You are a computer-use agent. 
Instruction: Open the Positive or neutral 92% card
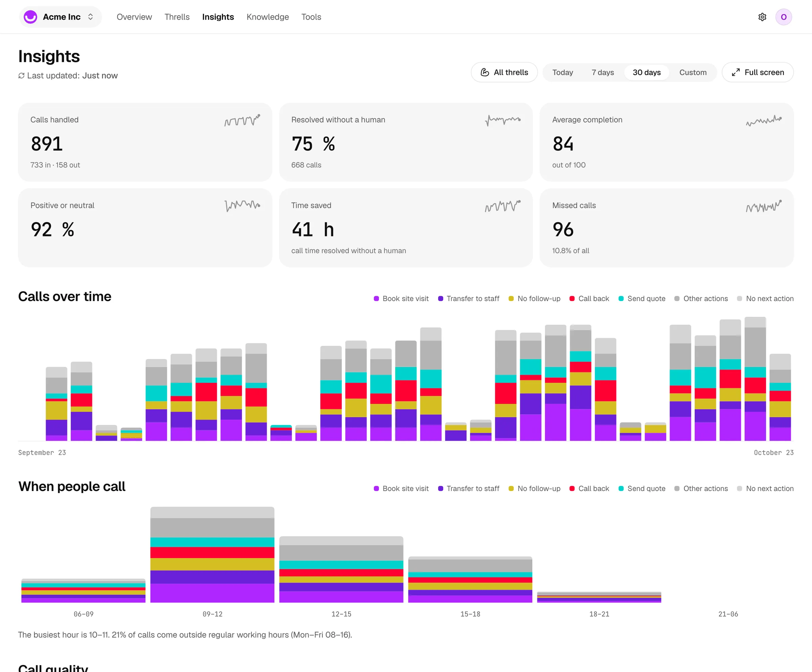click(145, 228)
